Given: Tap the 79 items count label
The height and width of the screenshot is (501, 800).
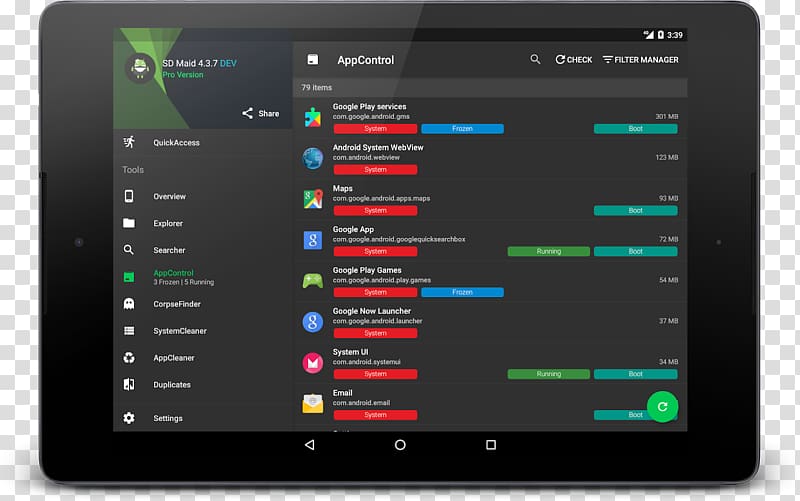Looking at the screenshot, I should point(316,87).
